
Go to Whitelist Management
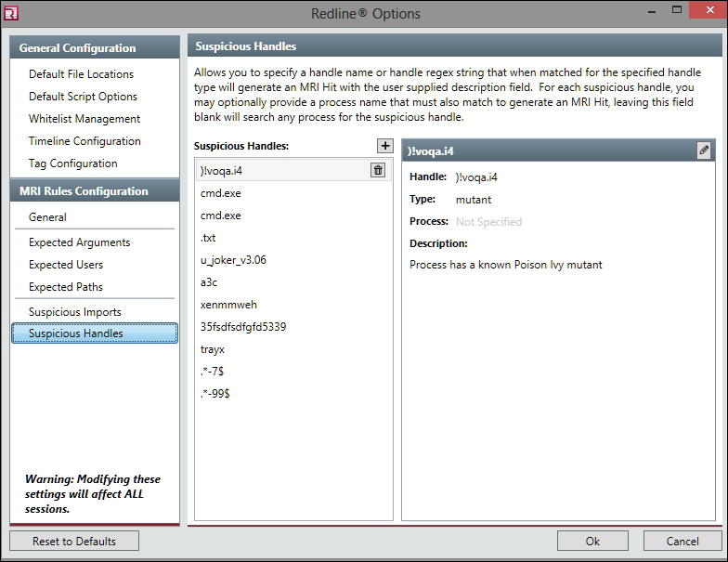tap(84, 119)
